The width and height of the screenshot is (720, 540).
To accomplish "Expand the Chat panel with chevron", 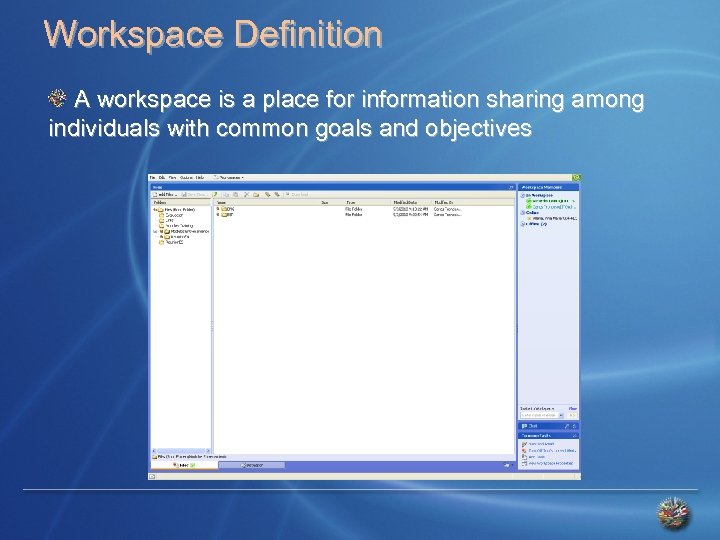I will coord(574,426).
